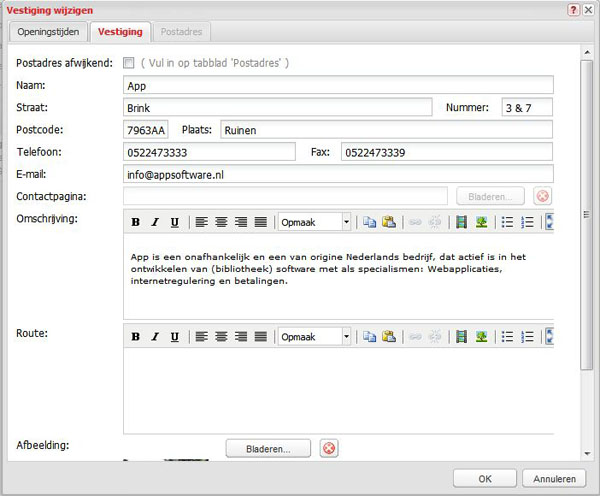Insert image via tree icon in Route toolbar

481,336
